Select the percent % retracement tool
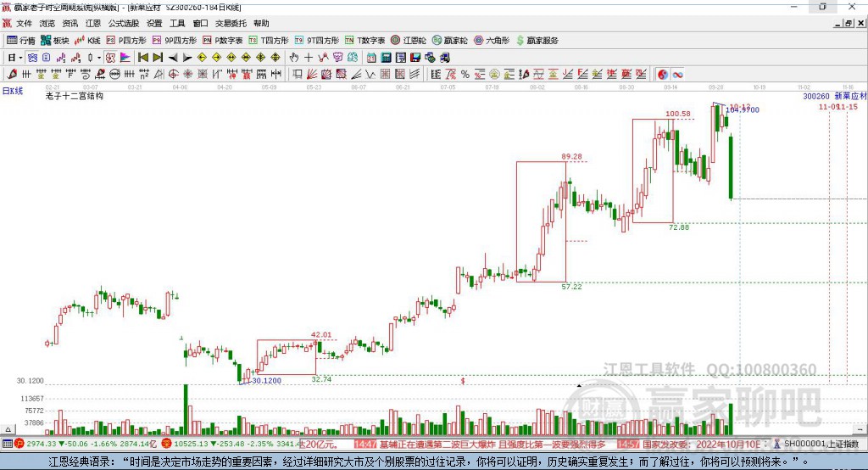This screenshot has height=470, width=868. pos(465,74)
